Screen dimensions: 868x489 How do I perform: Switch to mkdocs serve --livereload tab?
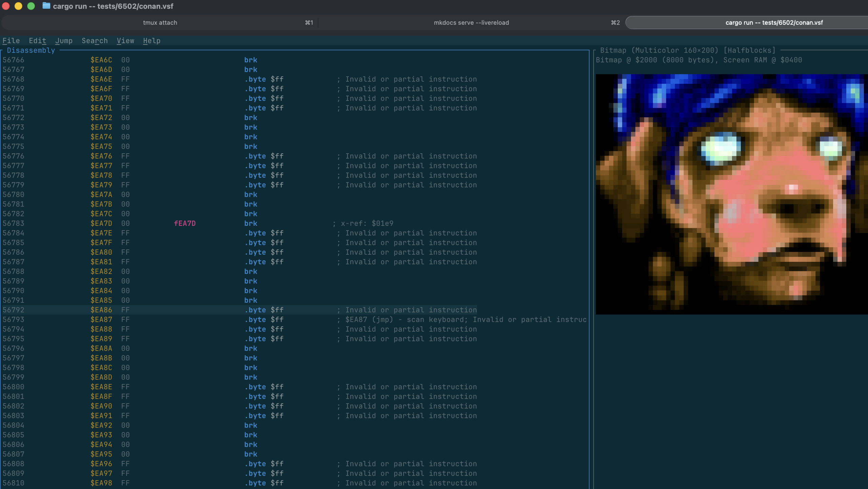[471, 23]
